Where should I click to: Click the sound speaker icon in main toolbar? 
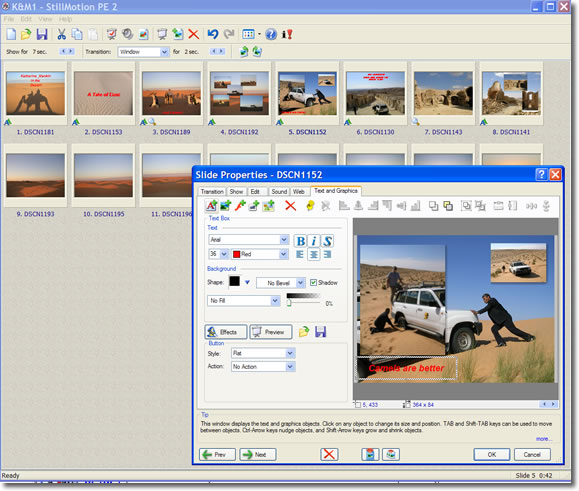coord(127,34)
